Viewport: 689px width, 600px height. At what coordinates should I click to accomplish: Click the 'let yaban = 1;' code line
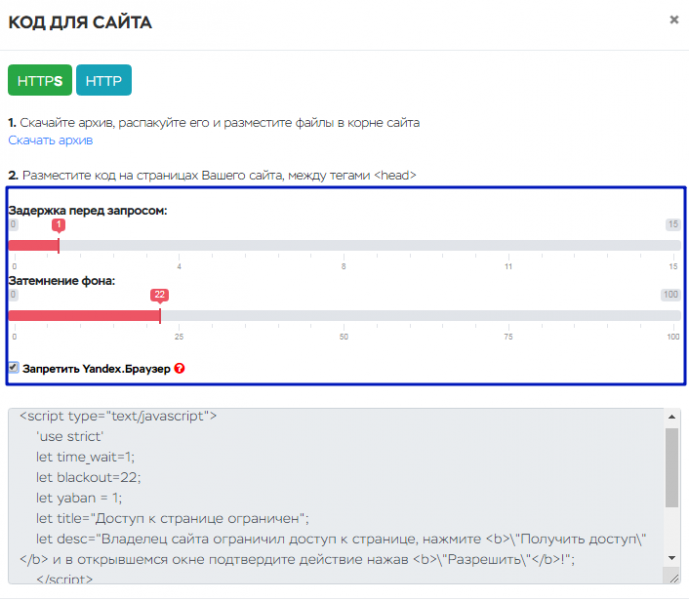79,498
